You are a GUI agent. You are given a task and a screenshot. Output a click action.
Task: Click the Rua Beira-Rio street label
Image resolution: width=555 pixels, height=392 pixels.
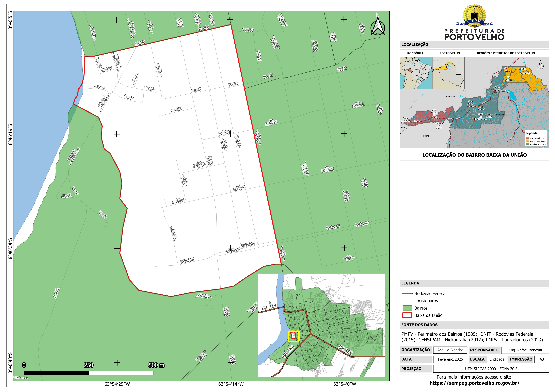point(99,87)
